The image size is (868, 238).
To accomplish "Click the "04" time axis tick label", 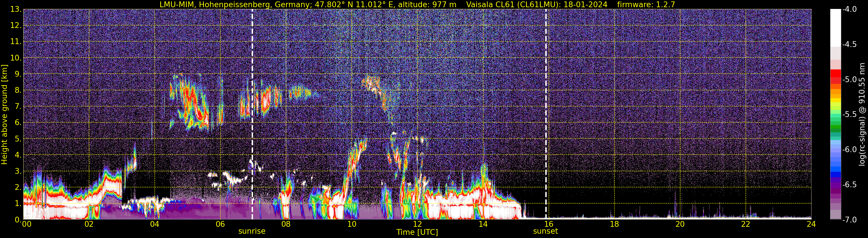I will point(155,224).
